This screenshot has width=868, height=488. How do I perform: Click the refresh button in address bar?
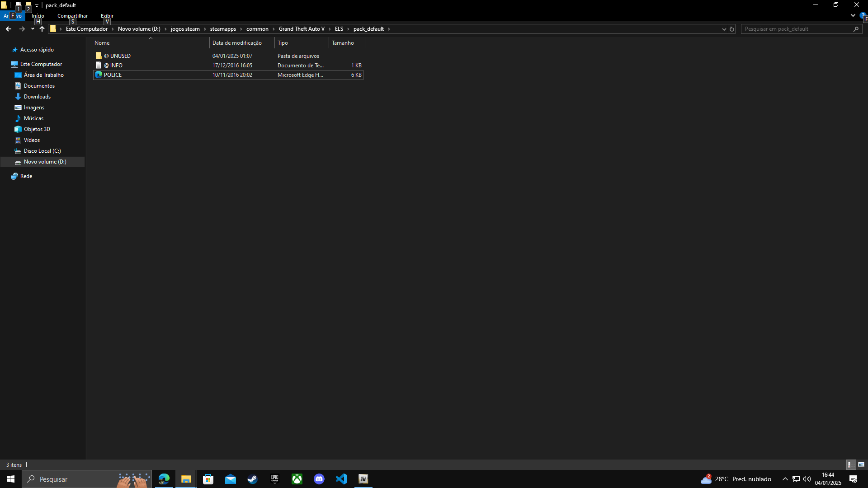pos(732,29)
